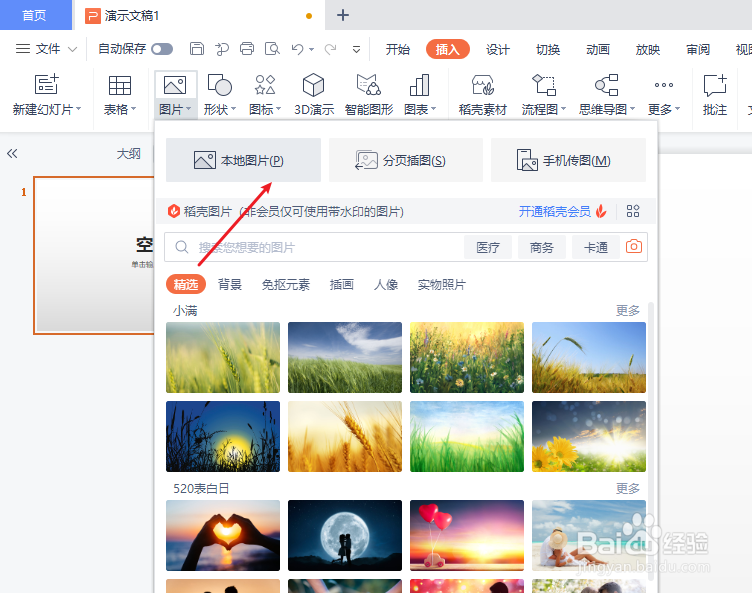
Task: Click the Redo arrow icon
Action: 330,49
